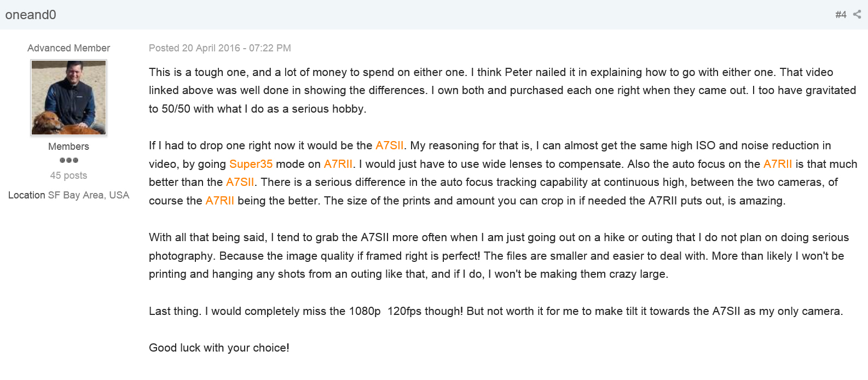
Task: Click the 'SF Bay Area, USA' location text
Action: click(88, 195)
